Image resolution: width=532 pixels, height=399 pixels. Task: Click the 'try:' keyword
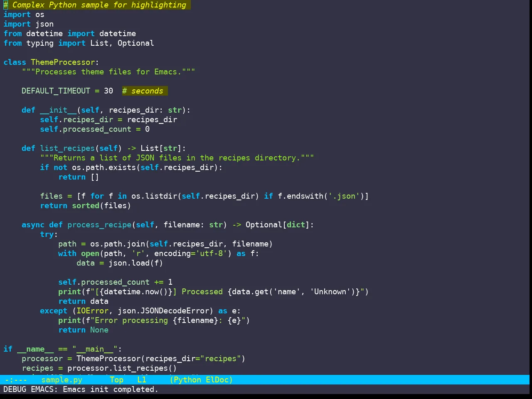pos(49,234)
